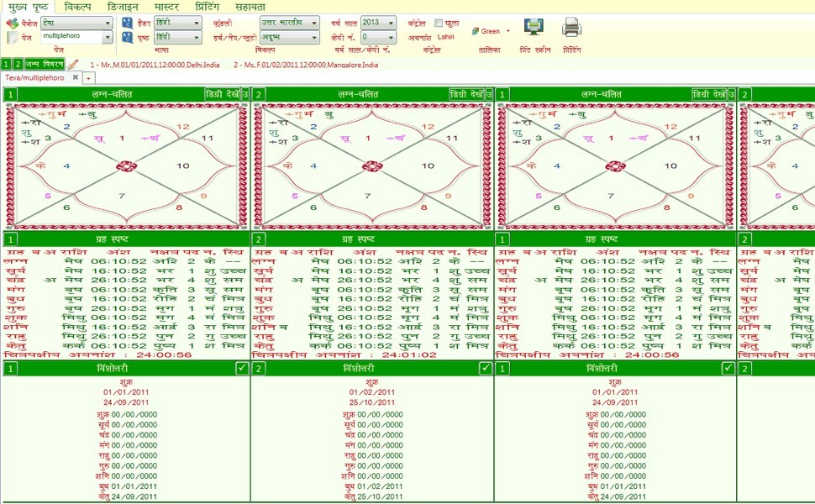This screenshot has width=815, height=504.
Task: Click number badge 1 on the first ग्रह स्पष्ट header
Action: 11,239
